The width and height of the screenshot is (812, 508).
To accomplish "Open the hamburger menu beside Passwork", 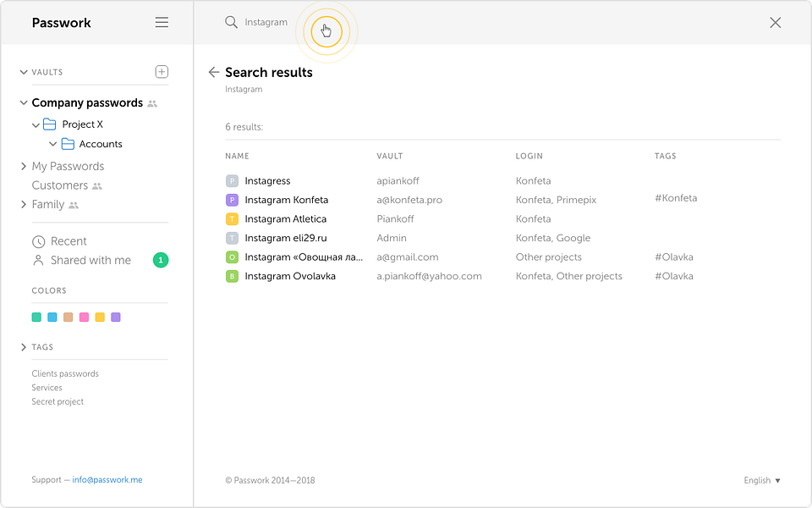I will pos(162,22).
